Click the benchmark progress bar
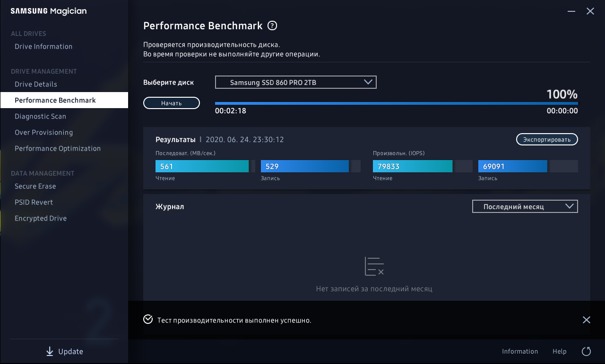The width and height of the screenshot is (605, 364). (396, 103)
